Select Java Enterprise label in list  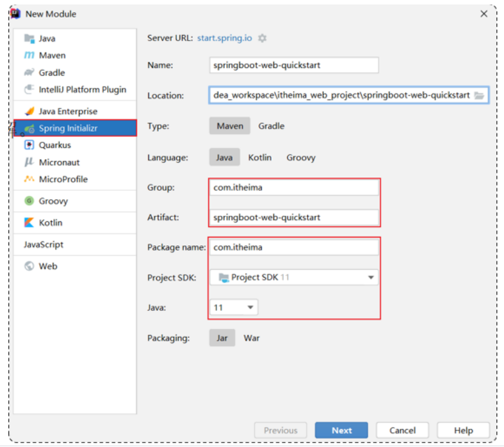coord(68,111)
